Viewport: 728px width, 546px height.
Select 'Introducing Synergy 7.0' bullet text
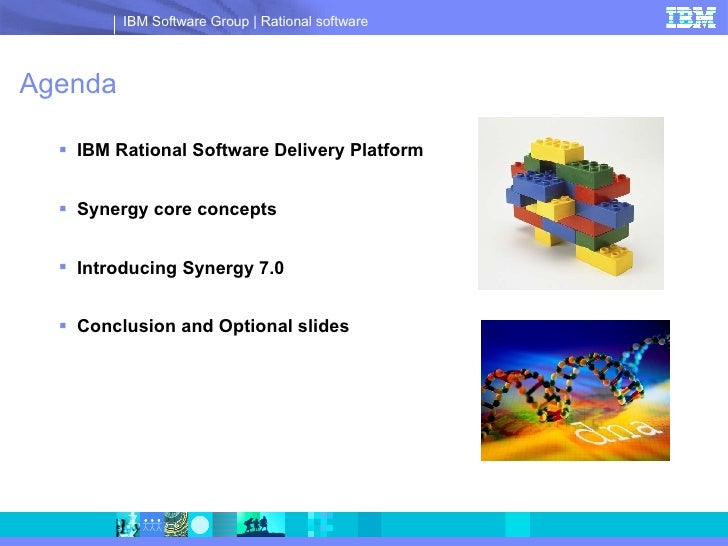coord(180,268)
